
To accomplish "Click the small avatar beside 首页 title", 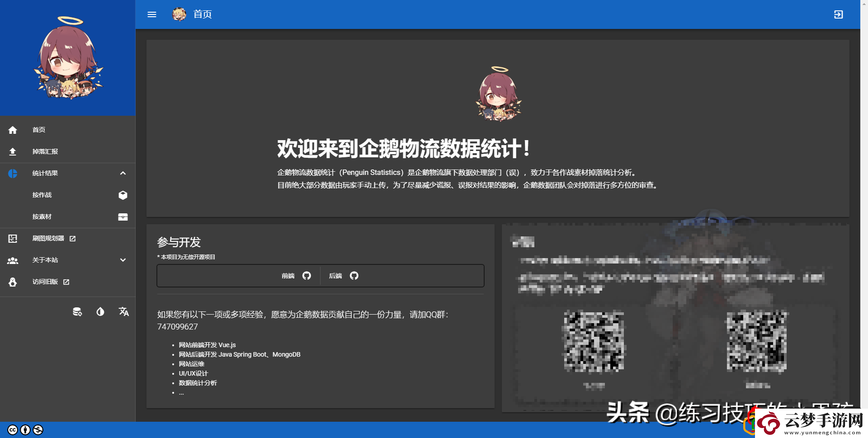I will [179, 14].
